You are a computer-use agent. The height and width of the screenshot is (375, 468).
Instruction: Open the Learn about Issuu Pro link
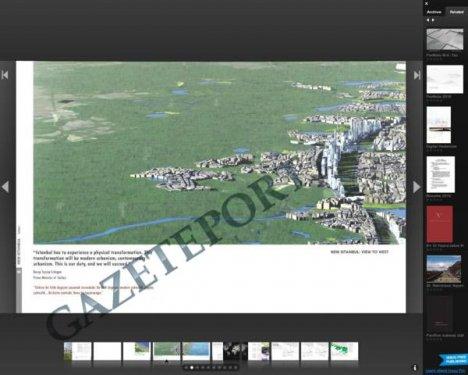(446, 371)
